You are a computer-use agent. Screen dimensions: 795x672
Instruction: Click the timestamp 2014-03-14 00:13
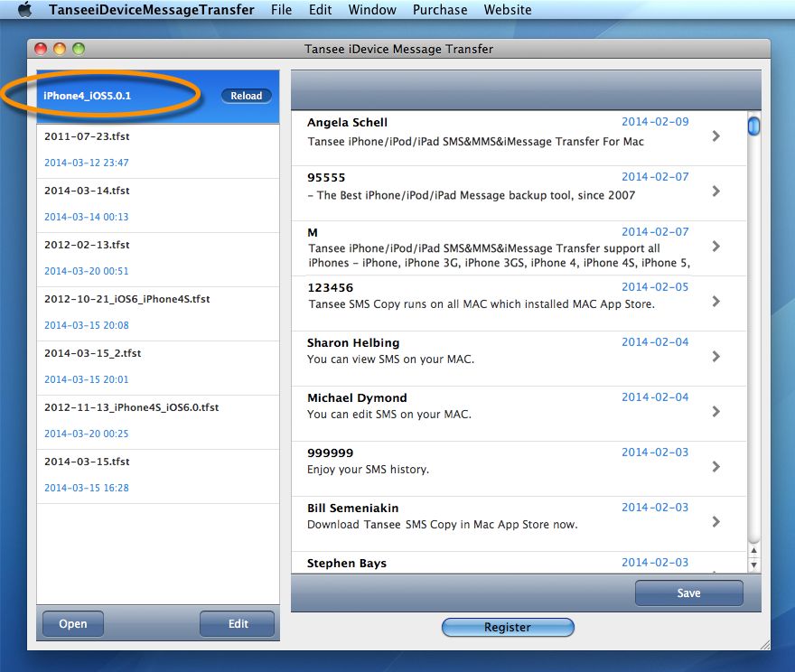click(87, 217)
